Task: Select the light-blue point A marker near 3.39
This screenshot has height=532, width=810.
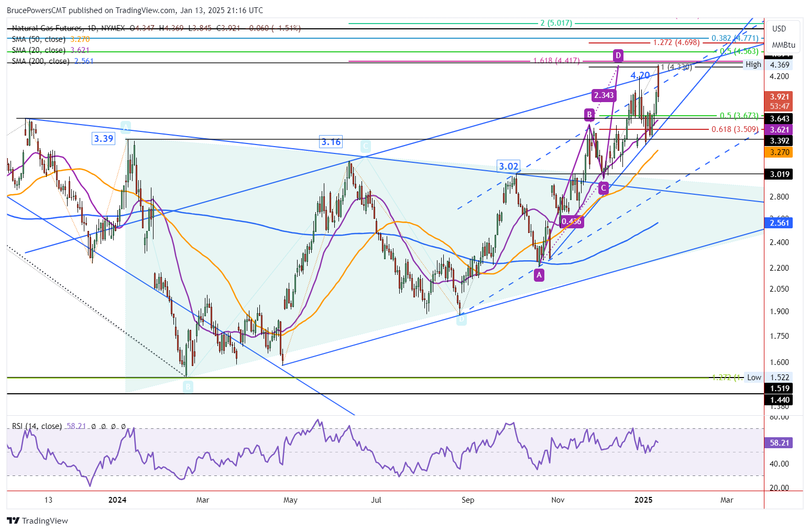Action: click(125, 127)
